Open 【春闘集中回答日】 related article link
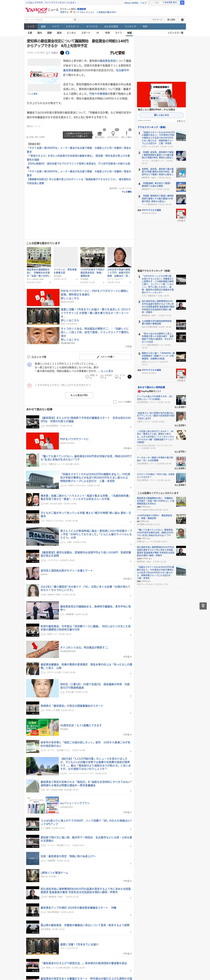The width and height of the screenshot is (210, 980). pyautogui.click(x=79, y=181)
